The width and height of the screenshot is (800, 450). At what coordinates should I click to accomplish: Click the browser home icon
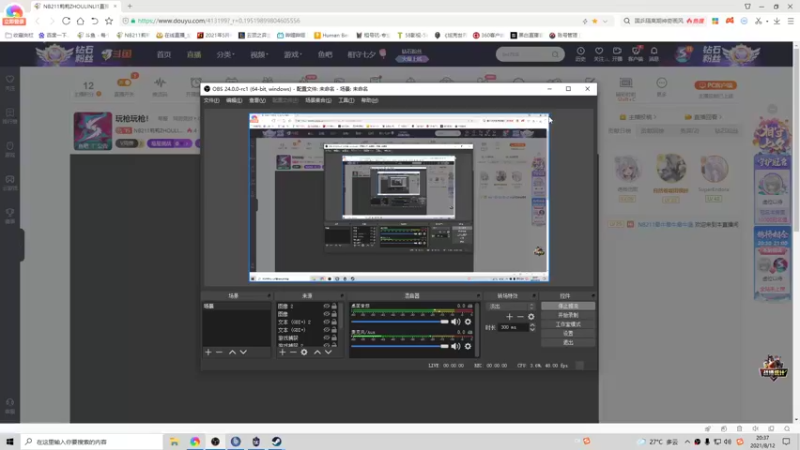click(x=81, y=21)
